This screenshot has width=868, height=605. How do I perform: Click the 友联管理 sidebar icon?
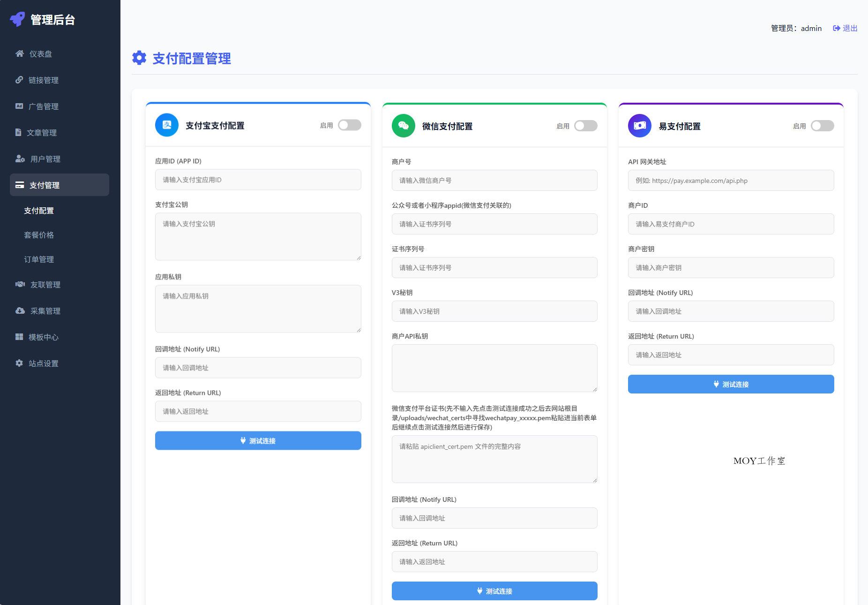pyautogui.click(x=19, y=284)
